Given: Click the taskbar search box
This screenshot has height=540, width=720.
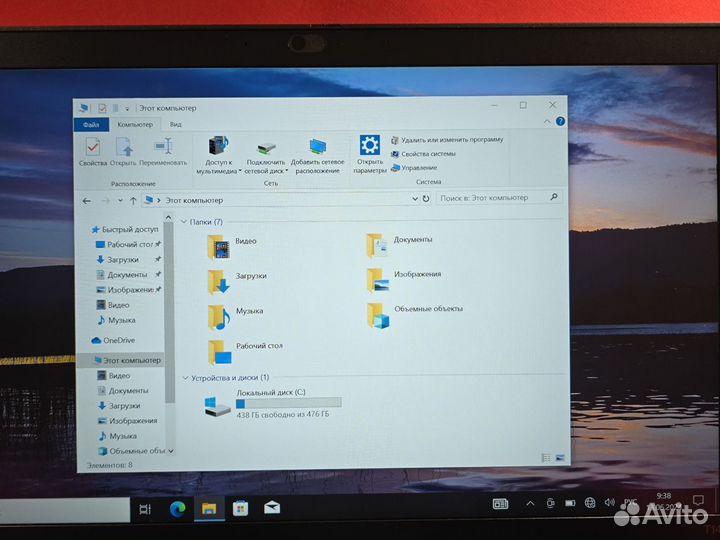Looking at the screenshot, I should (x=65, y=510).
